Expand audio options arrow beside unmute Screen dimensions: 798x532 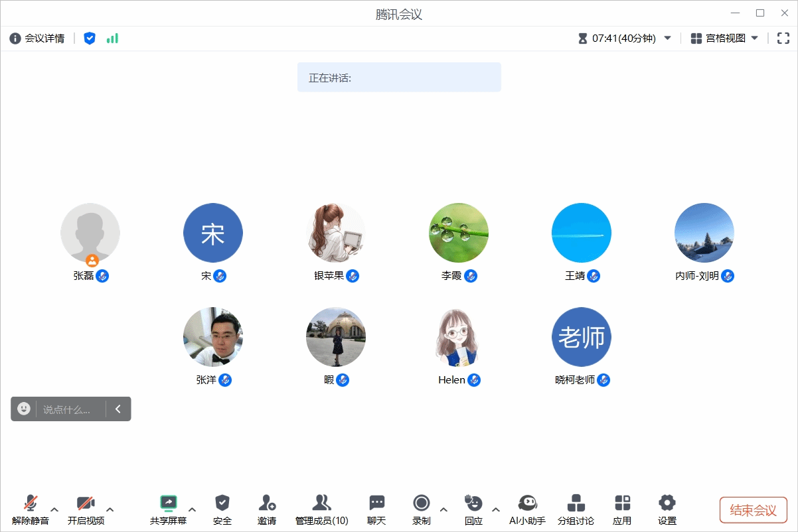tap(54, 509)
